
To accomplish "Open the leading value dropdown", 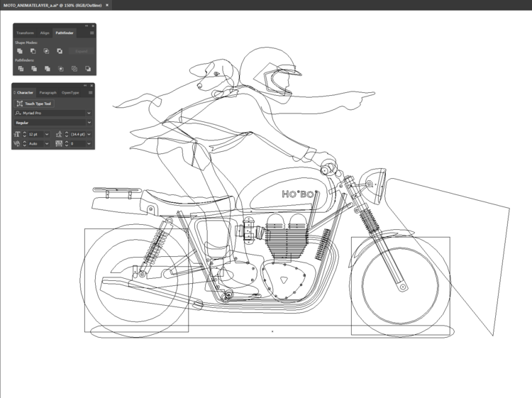I will (x=89, y=134).
